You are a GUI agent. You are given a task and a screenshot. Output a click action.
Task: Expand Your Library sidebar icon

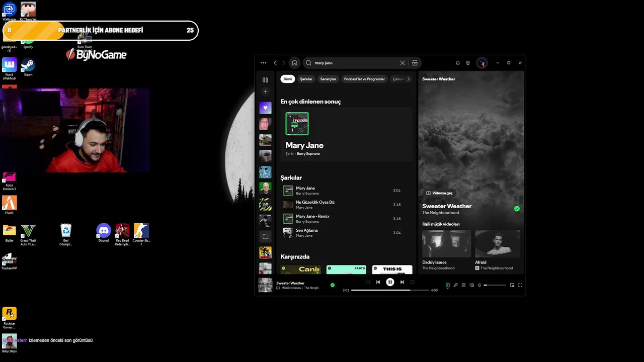[265, 80]
